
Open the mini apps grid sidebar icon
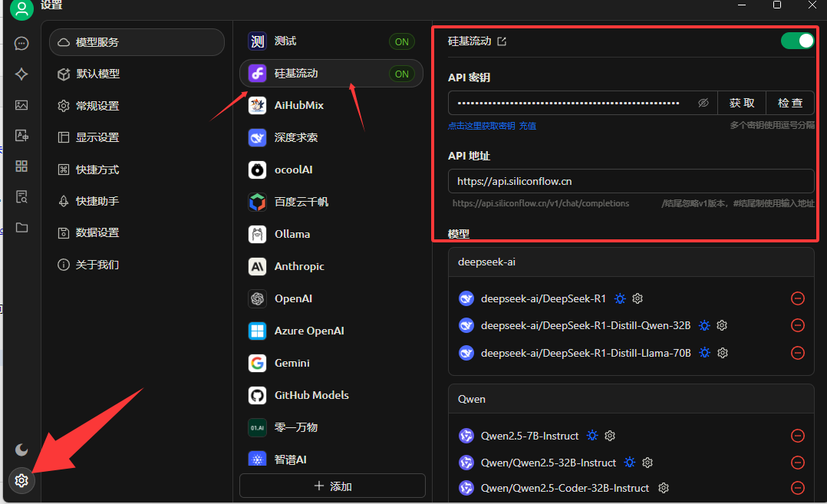coord(21,166)
